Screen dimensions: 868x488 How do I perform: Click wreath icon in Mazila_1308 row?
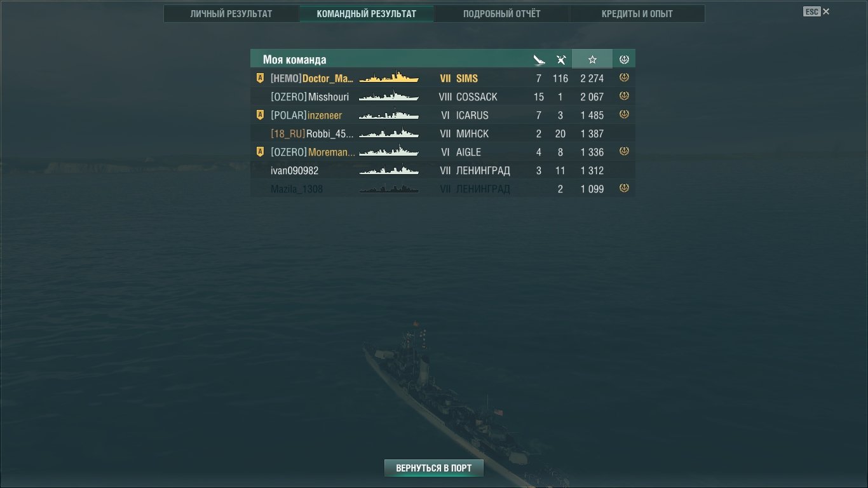point(624,188)
